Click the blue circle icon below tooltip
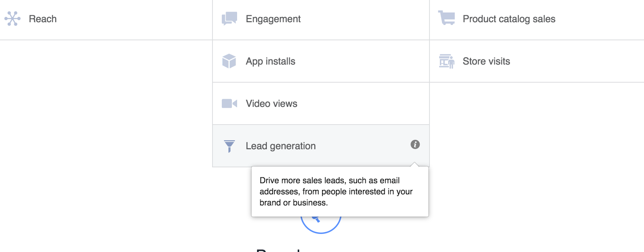644x252 pixels. pyautogui.click(x=321, y=225)
